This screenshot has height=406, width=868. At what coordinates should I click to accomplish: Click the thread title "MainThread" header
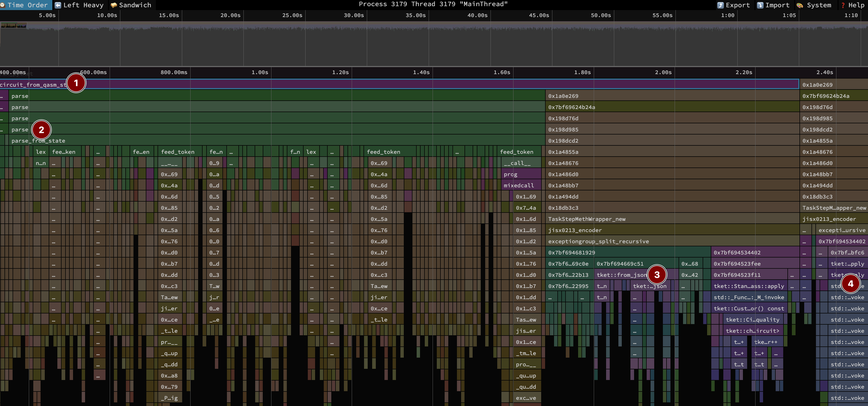tap(433, 4)
